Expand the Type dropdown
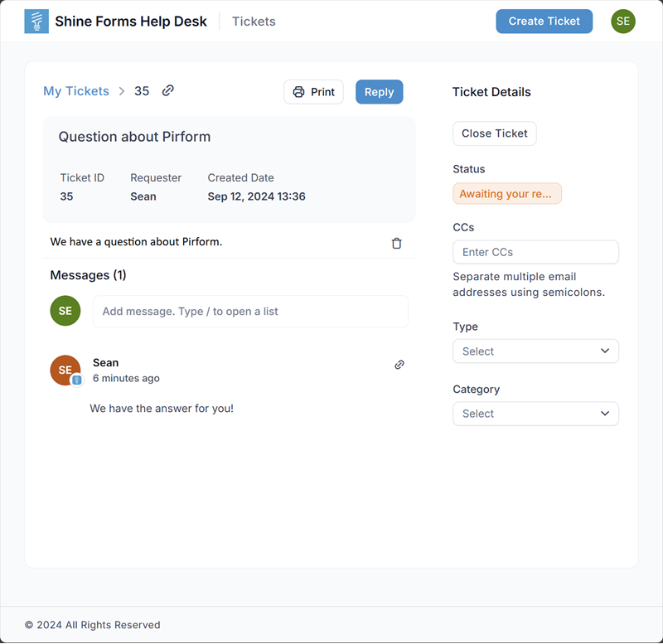 click(x=535, y=351)
